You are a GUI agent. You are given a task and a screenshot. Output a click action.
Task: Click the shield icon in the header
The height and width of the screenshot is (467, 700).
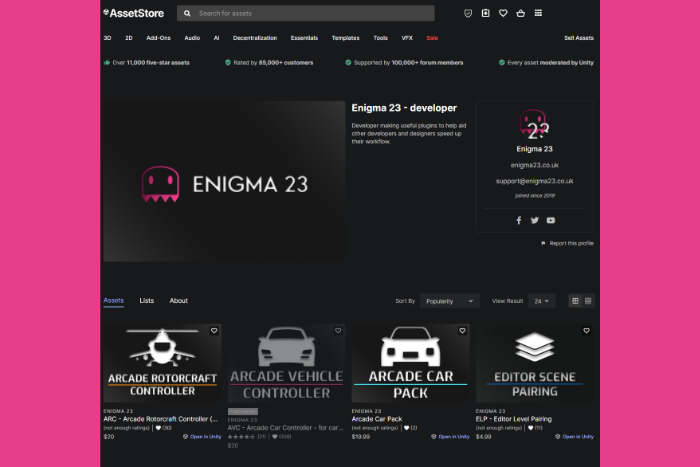(468, 13)
